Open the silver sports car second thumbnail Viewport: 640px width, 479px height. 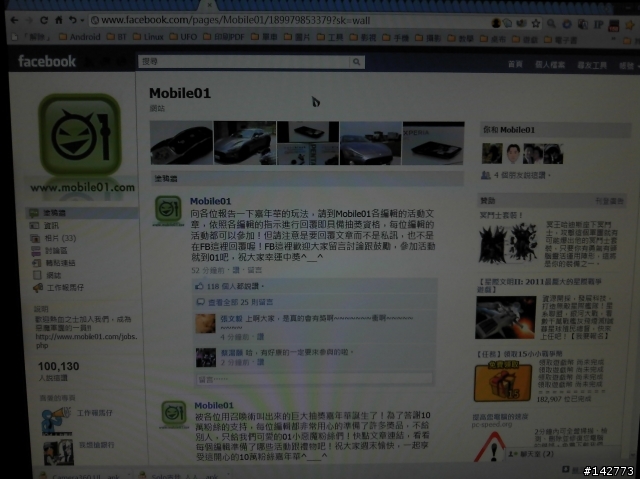click(245, 143)
